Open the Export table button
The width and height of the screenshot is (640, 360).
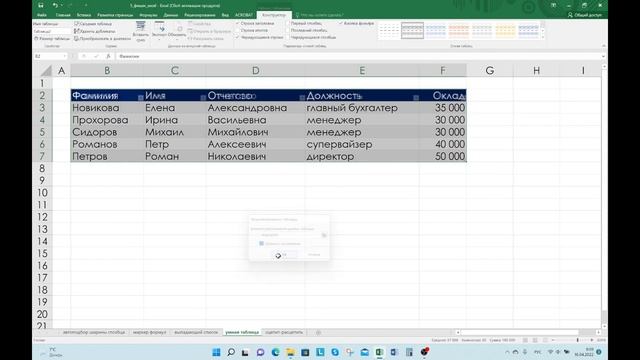click(159, 30)
